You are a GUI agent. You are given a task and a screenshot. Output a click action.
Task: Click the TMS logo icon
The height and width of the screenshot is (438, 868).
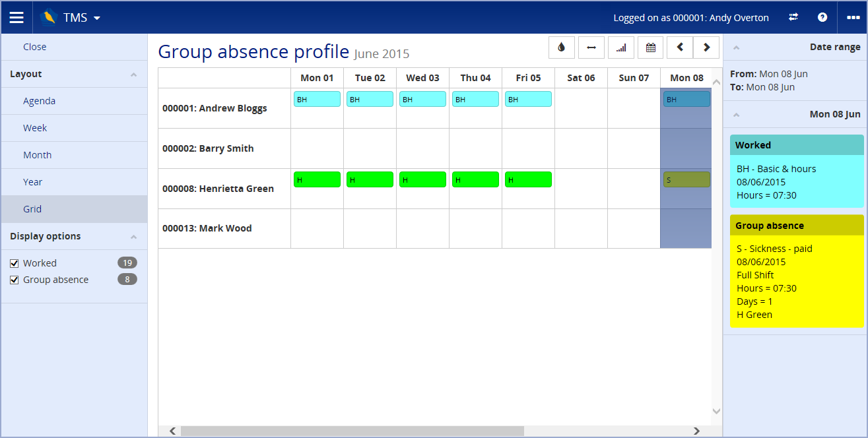pos(48,18)
